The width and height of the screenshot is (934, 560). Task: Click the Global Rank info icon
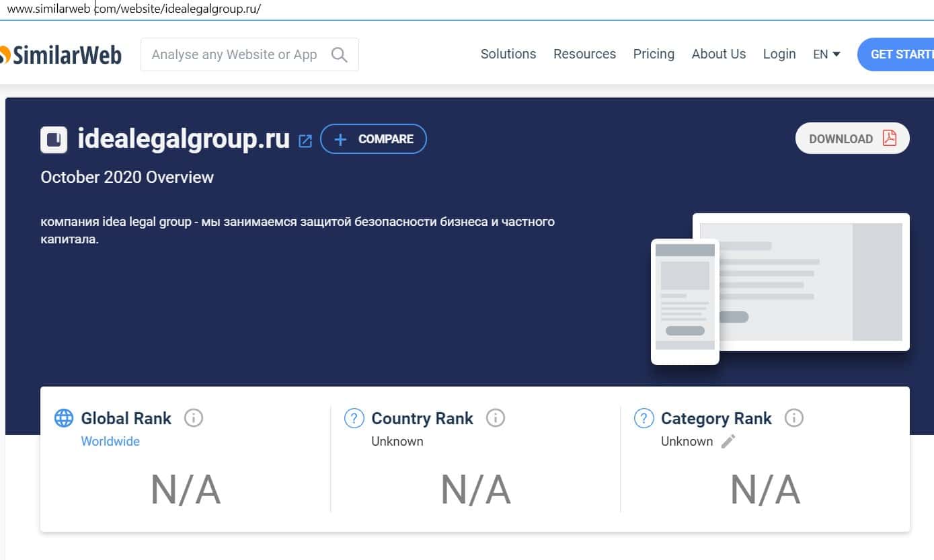click(x=194, y=418)
